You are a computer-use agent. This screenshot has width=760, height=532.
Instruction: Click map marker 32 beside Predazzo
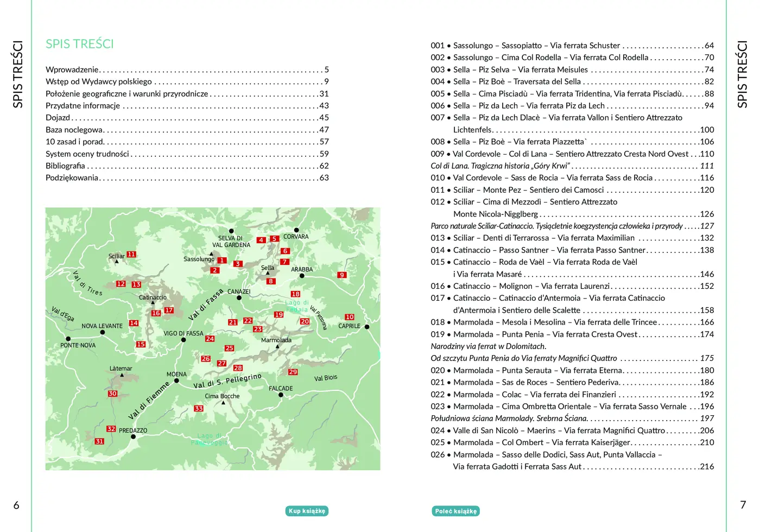click(x=111, y=429)
